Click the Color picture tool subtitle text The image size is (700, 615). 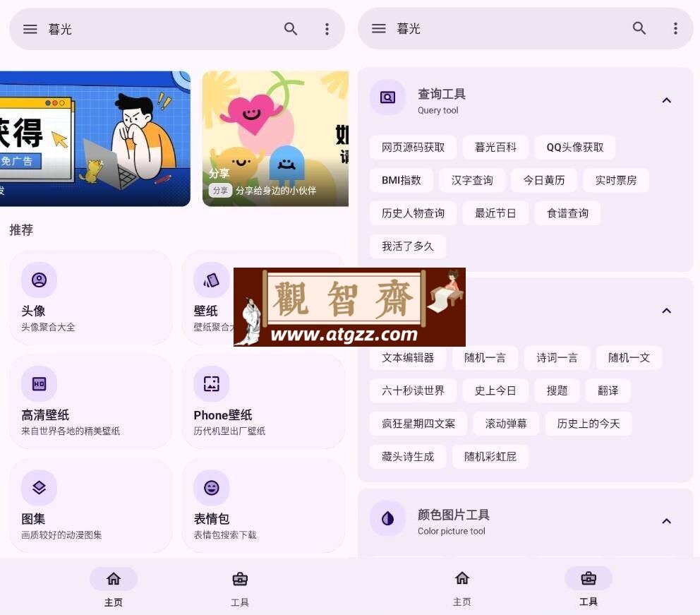[x=452, y=531]
